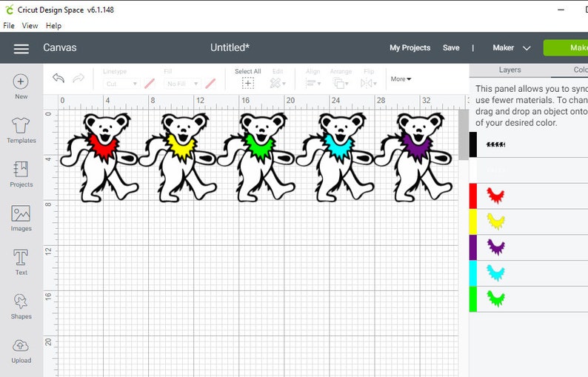The image size is (588, 377).
Task: Select the yellow color bar
Action: 473,221
